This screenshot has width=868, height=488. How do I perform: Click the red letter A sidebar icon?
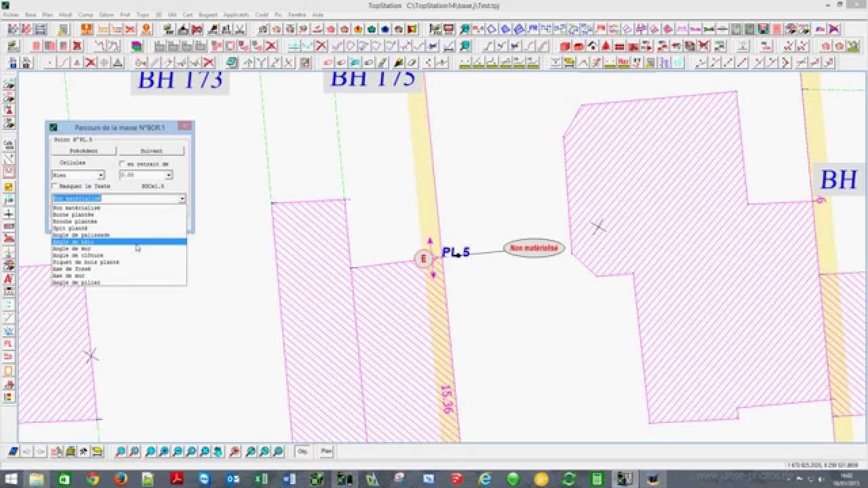click(x=9, y=279)
